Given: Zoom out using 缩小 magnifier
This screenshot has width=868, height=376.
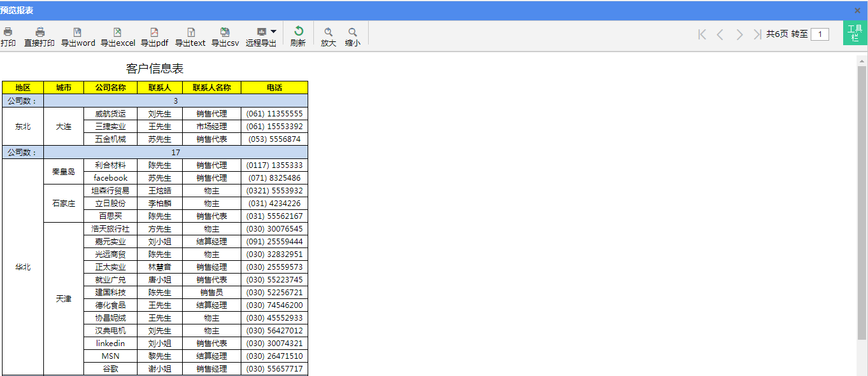Looking at the screenshot, I should pyautogui.click(x=352, y=32).
